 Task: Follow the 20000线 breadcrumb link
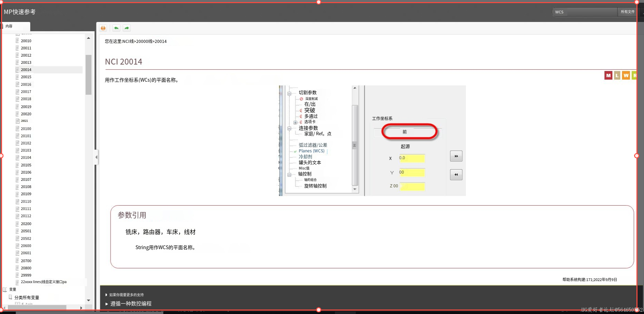[144, 42]
